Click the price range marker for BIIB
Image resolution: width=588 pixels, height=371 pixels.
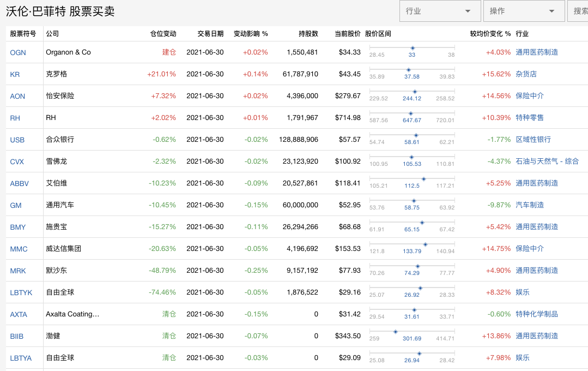click(x=396, y=332)
